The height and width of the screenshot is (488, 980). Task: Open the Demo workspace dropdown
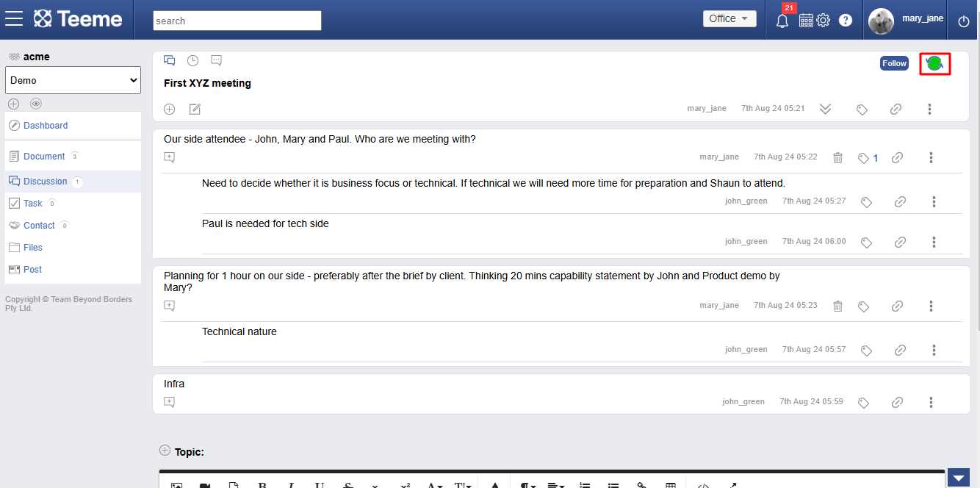tap(73, 80)
